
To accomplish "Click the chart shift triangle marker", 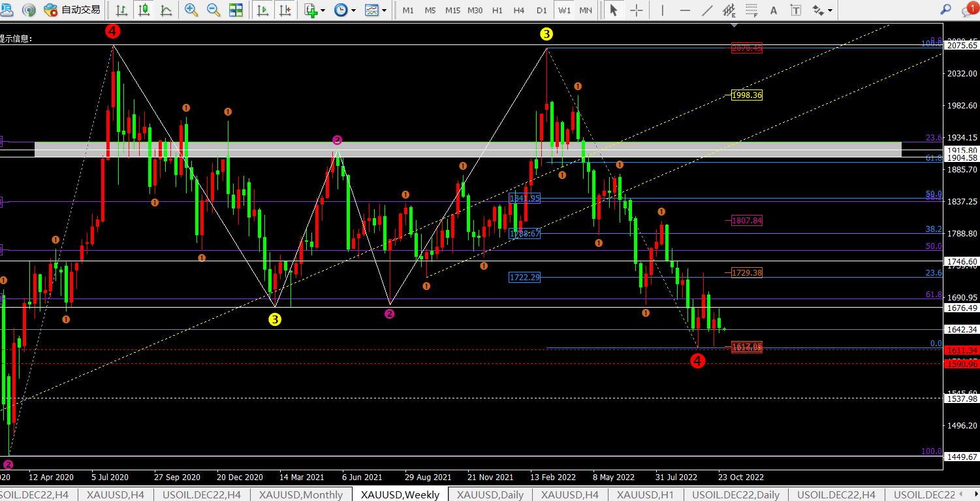I will [x=735, y=25].
